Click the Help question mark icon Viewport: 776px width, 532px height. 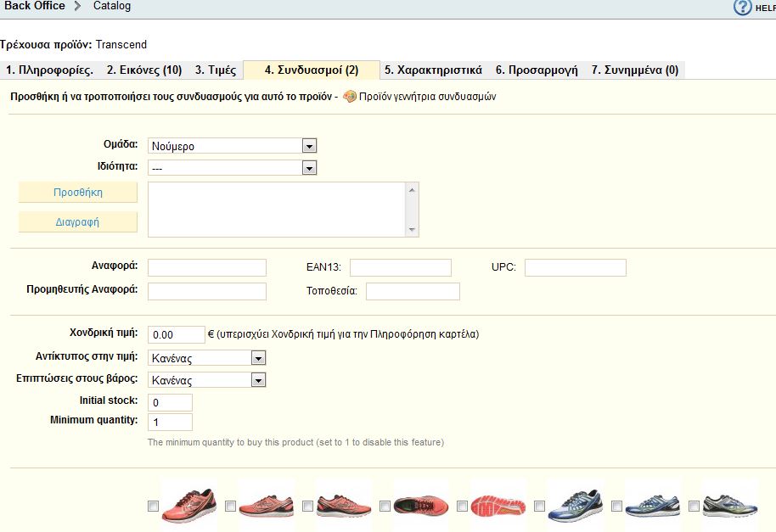click(x=742, y=8)
